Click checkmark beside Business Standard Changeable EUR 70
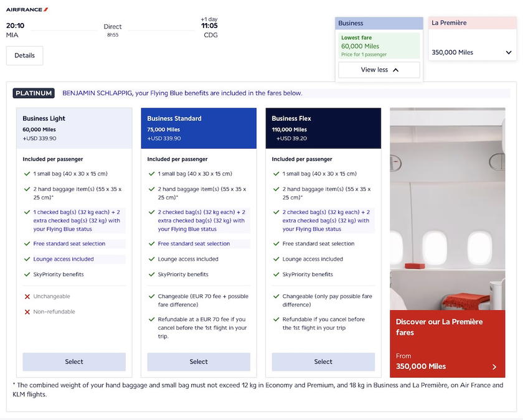523x420 pixels. click(x=152, y=296)
